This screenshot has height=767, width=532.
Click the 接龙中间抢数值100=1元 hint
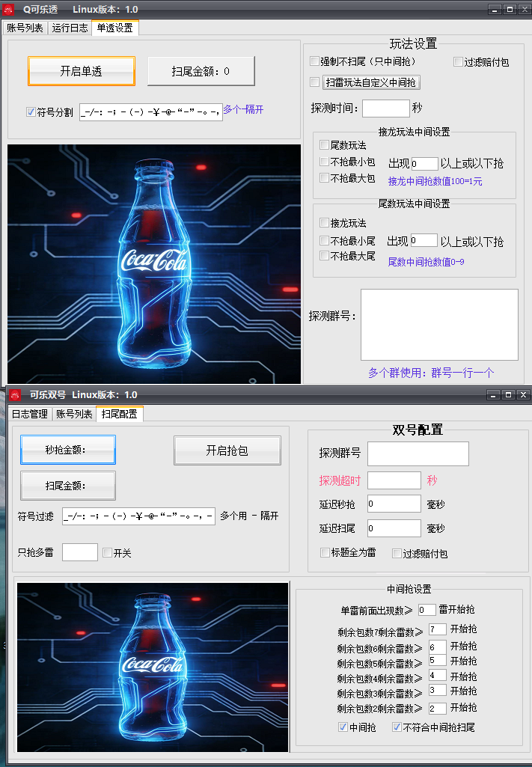[435, 182]
